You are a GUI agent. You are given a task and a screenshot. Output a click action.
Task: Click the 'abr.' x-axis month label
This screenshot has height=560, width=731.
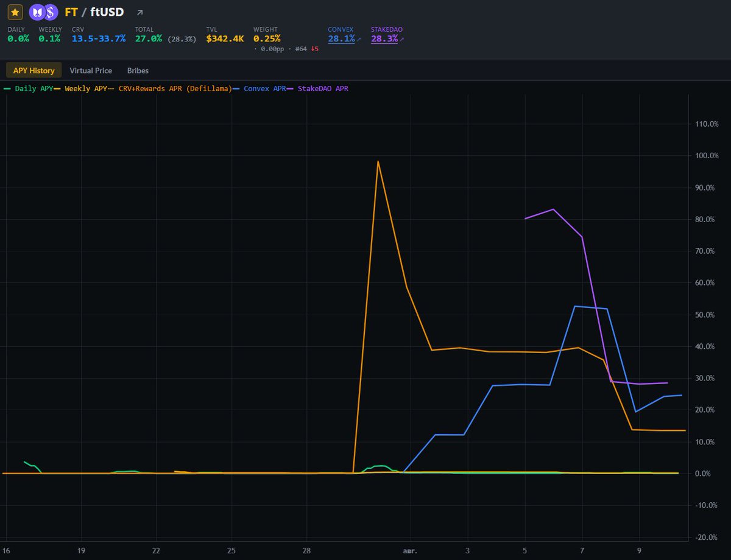tap(410, 550)
